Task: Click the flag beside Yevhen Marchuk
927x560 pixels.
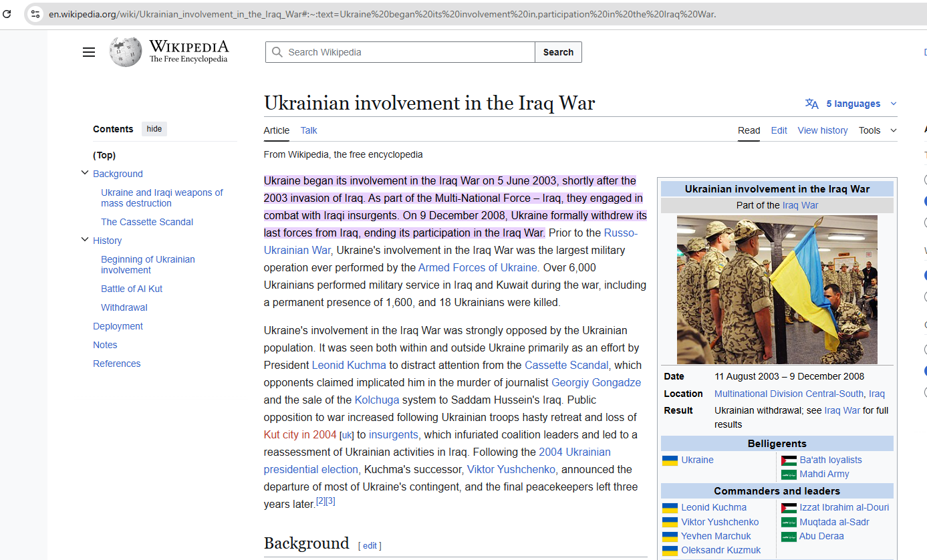Action: (670, 537)
